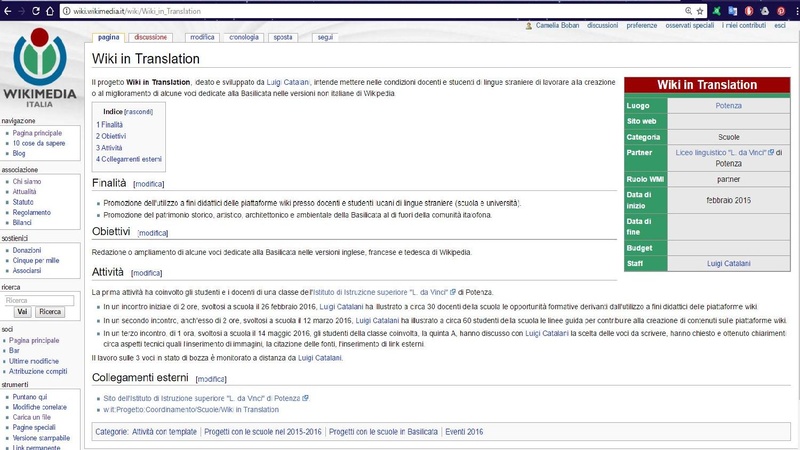Open the browser home page icon
Screen dimensions: 800x450
pos(49,11)
